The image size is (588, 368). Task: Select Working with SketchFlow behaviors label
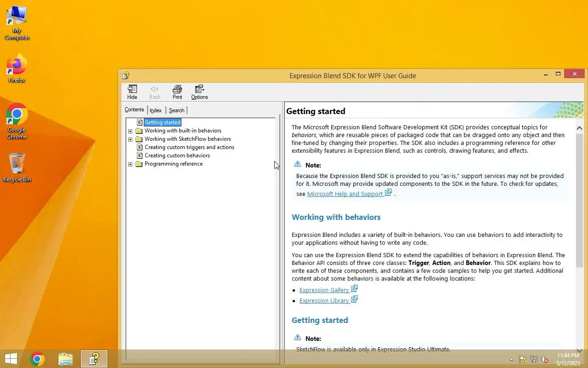[x=188, y=139]
